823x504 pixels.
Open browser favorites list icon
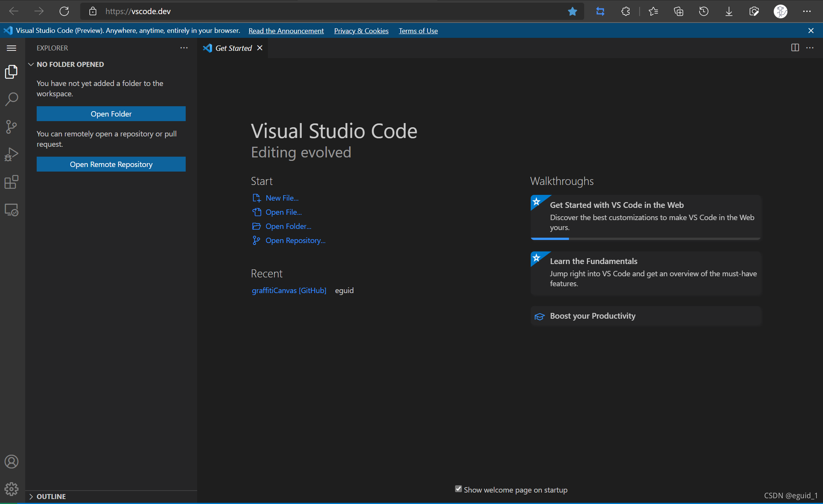point(653,11)
